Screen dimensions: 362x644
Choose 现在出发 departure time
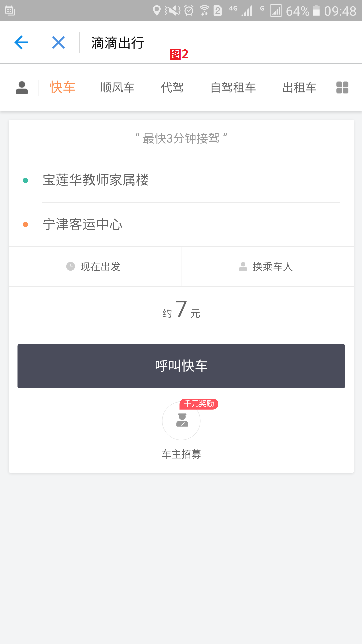[100, 267]
